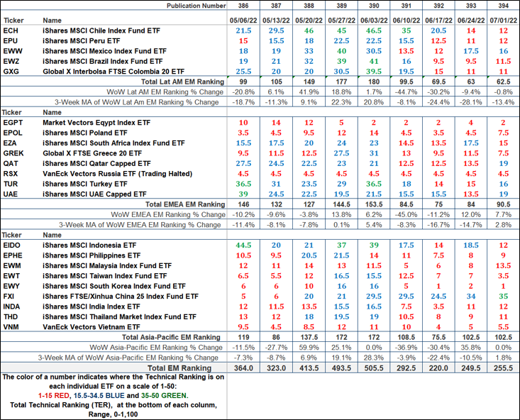Select EMEA total value 153.5
520x420 pixels.
point(374,205)
